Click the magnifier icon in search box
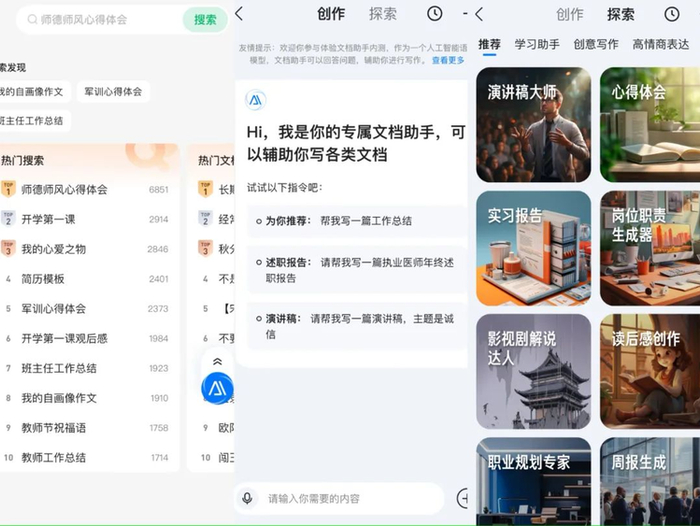 pos(32,20)
